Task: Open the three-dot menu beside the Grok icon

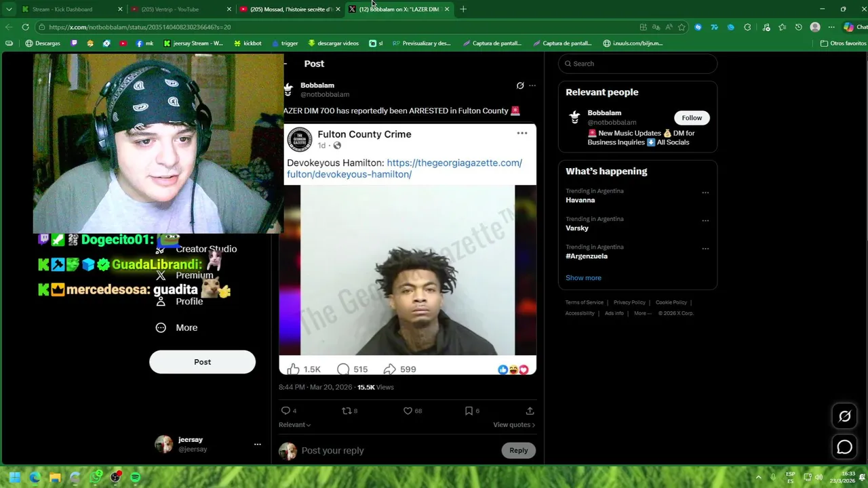Action: pos(532,85)
